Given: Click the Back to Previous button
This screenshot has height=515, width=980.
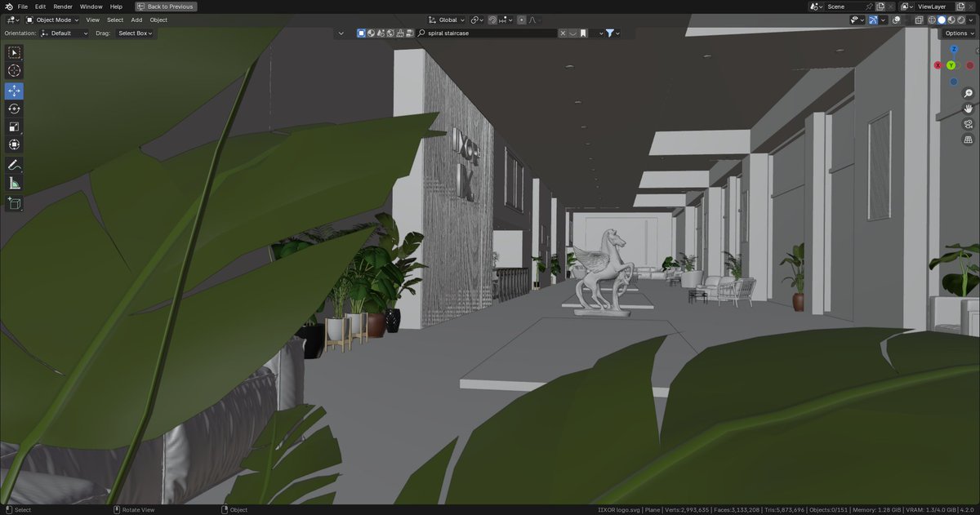Looking at the screenshot, I should pos(166,6).
